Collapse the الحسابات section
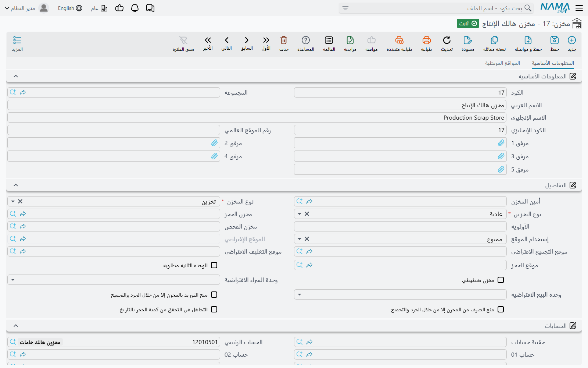Screen dimensions: 588x368 click(16, 326)
